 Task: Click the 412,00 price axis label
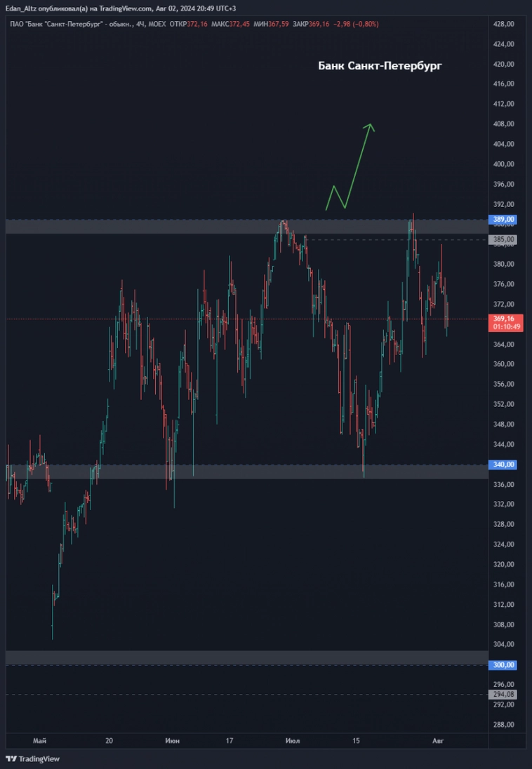(504, 104)
